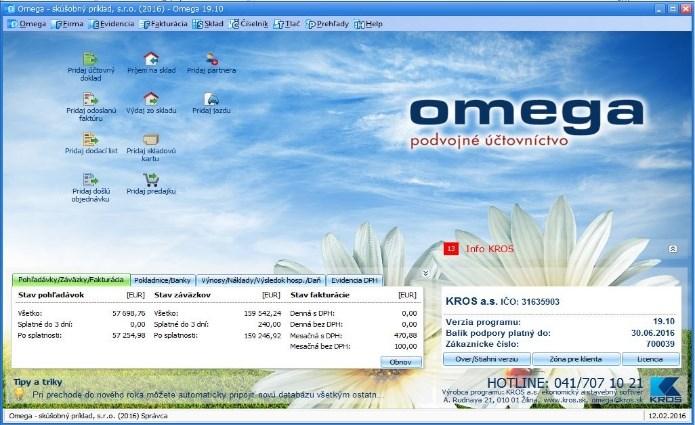Open Príjem na sklad shortcut icon

tap(151, 59)
